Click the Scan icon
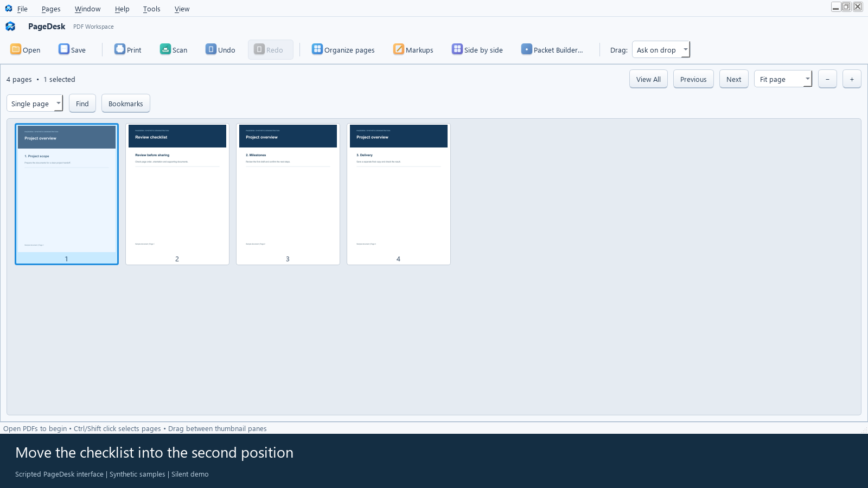Viewport: 868px width, 488px height. (165, 49)
